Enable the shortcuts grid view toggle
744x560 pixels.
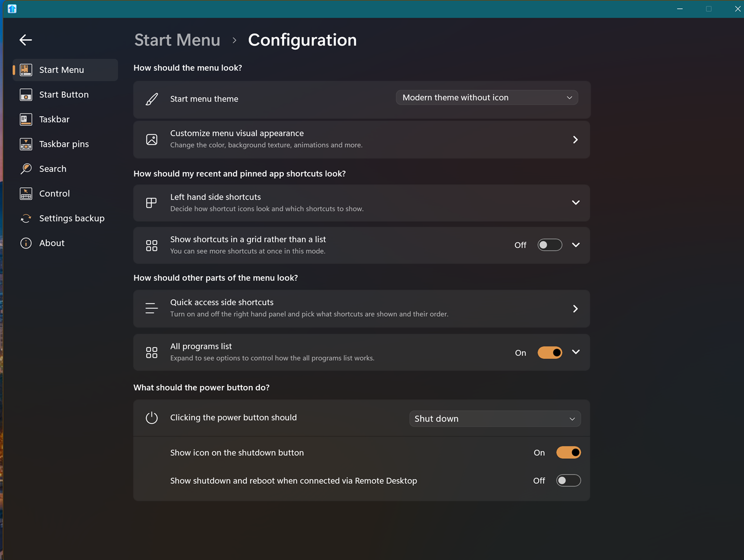tap(549, 245)
